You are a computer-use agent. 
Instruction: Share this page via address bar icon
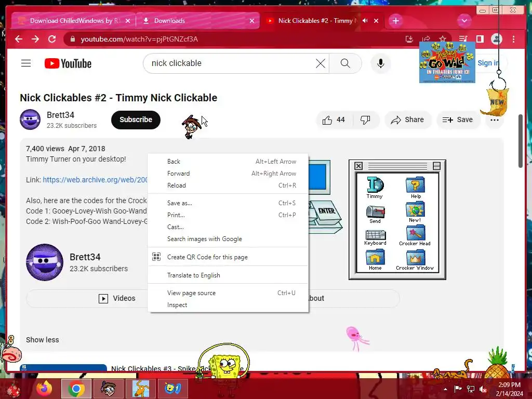[x=426, y=39]
